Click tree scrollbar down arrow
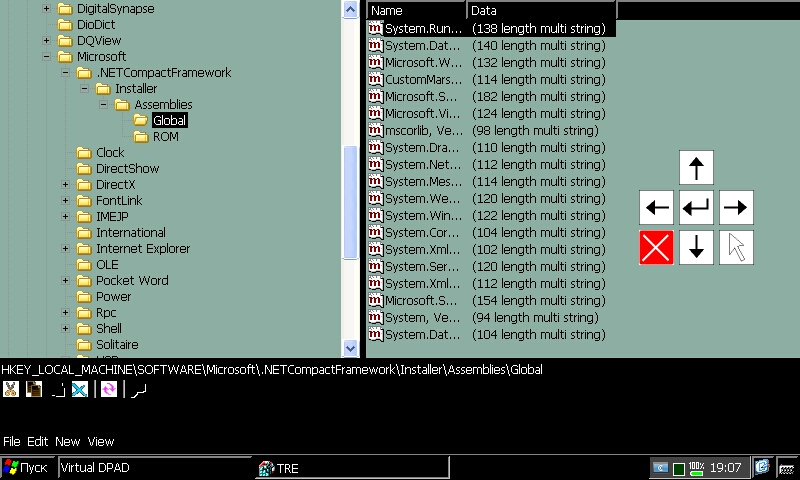 click(350, 348)
